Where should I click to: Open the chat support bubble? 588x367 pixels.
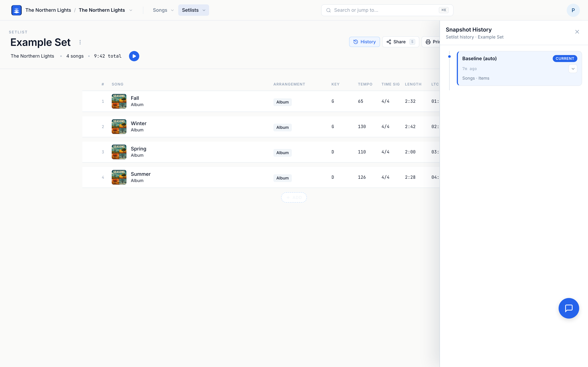[x=569, y=308]
